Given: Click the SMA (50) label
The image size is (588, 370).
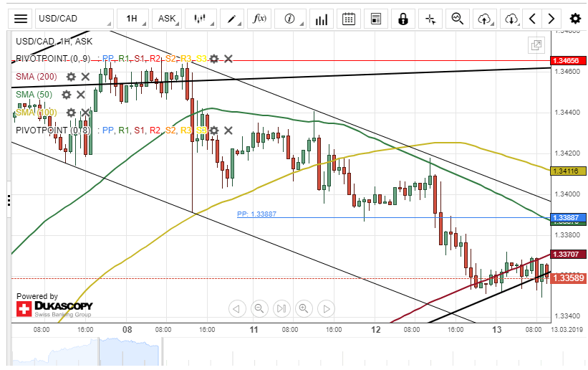Looking at the screenshot, I should click(34, 95).
